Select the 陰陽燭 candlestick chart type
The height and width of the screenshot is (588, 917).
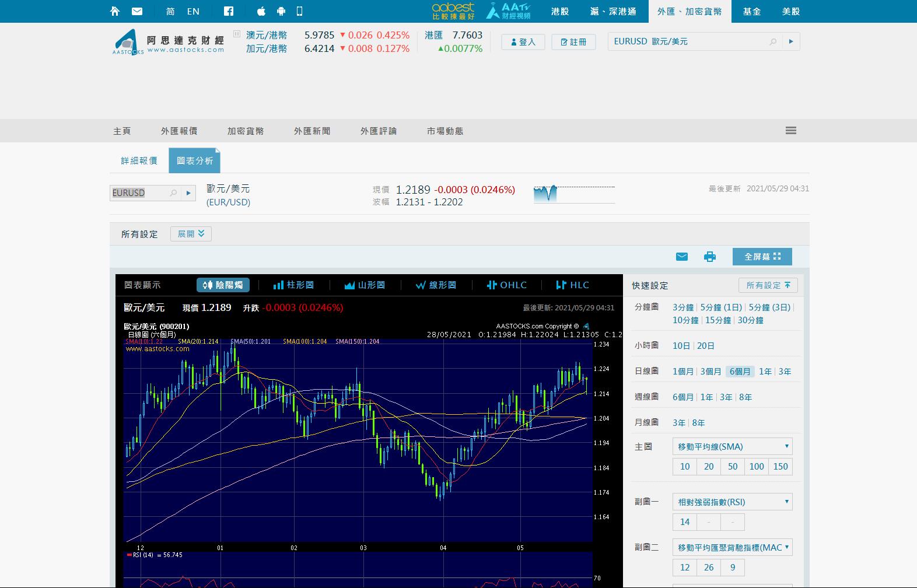click(223, 285)
